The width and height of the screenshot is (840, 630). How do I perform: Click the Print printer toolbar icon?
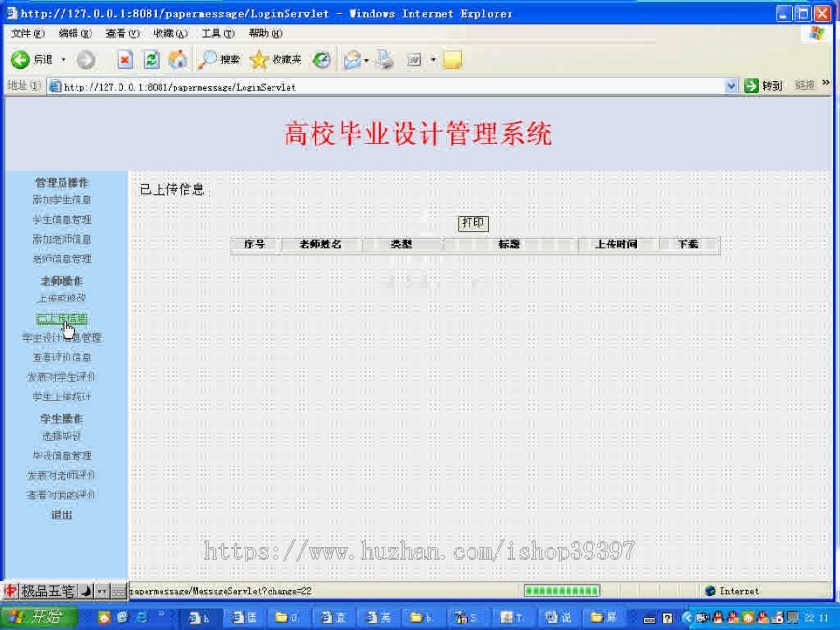coord(385,60)
